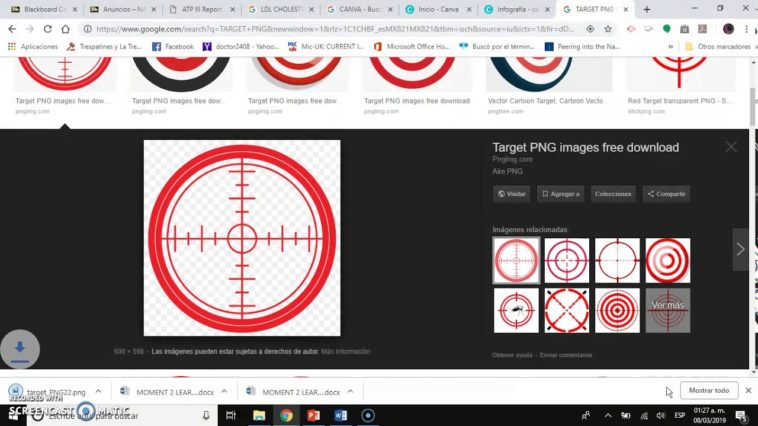
Task: Click Mostrar todo in downloads bar
Action: coord(709,390)
